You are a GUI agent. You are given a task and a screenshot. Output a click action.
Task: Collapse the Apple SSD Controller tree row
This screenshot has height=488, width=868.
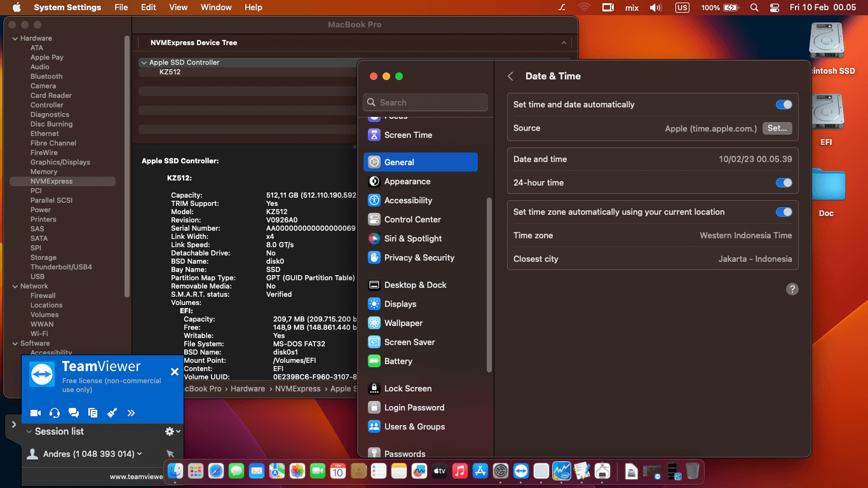click(x=144, y=62)
